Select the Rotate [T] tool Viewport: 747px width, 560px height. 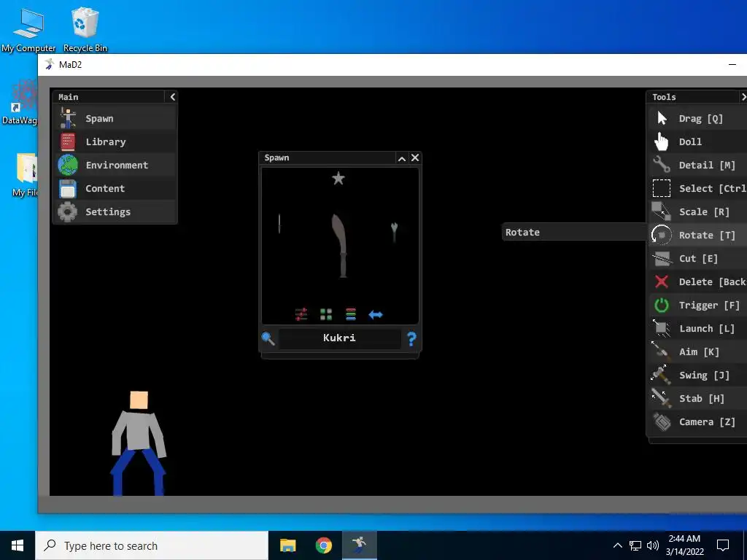pos(698,235)
